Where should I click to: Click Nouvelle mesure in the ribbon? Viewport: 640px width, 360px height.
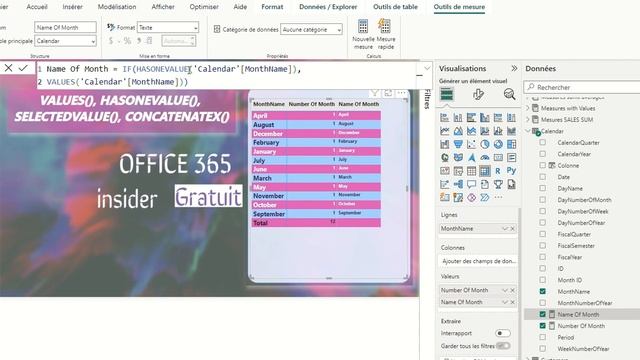click(x=363, y=35)
